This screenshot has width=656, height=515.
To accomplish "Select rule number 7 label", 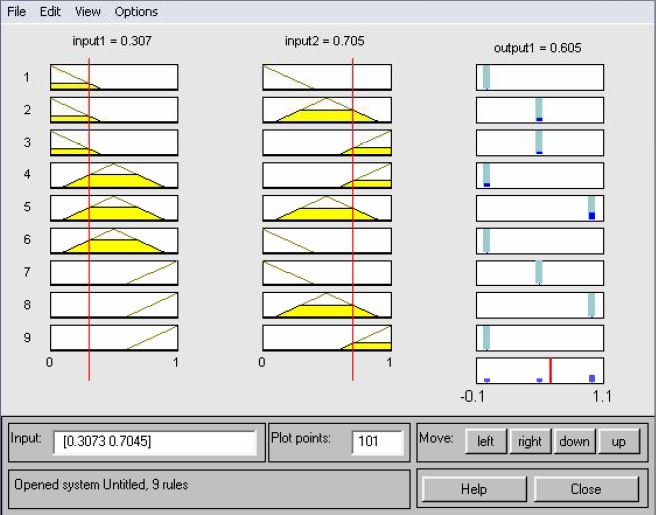I will tap(27, 272).
